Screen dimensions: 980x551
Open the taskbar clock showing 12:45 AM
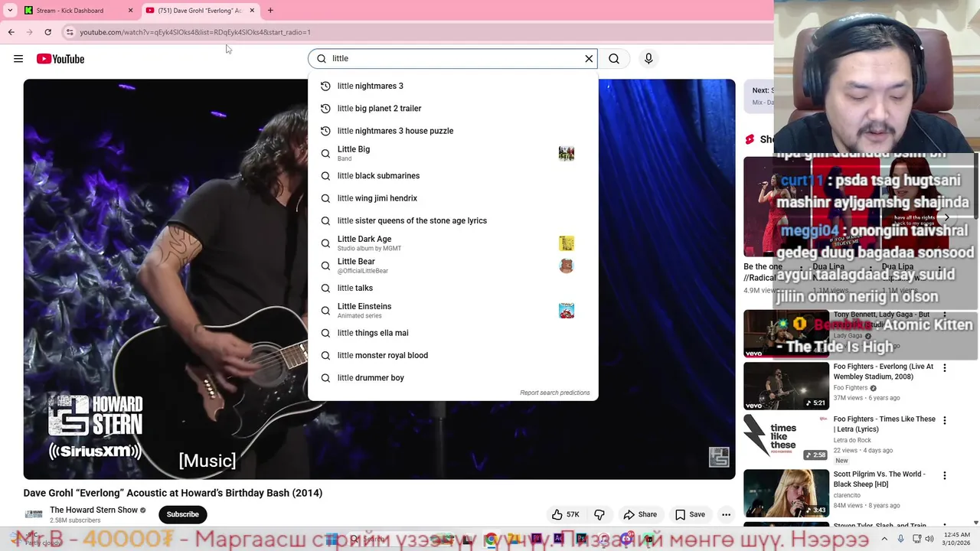click(x=957, y=539)
